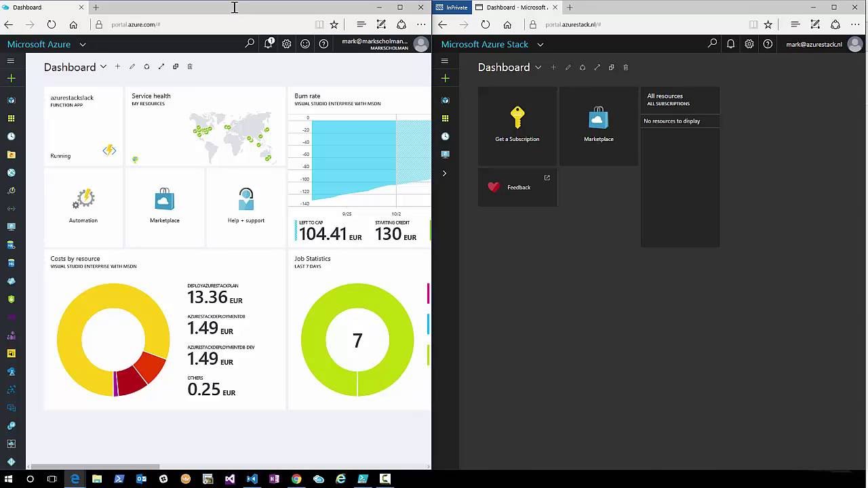Click mark@azurestack.nl account menu
Viewport: 868px width, 488px height.
(824, 44)
